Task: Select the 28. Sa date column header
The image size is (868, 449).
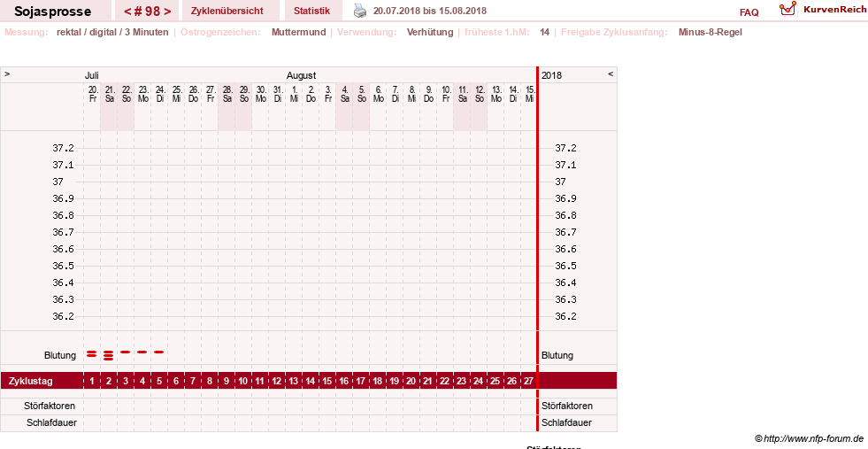Action: tap(227, 94)
